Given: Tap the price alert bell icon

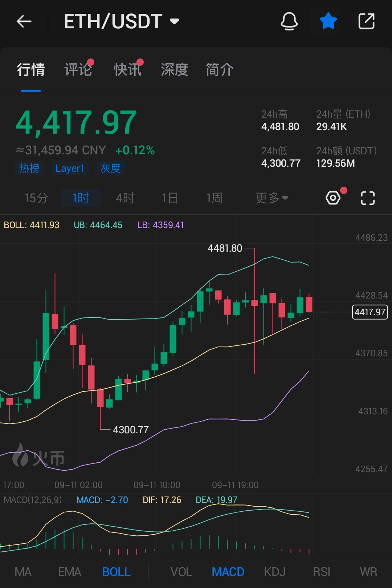Looking at the screenshot, I should pyautogui.click(x=289, y=21).
